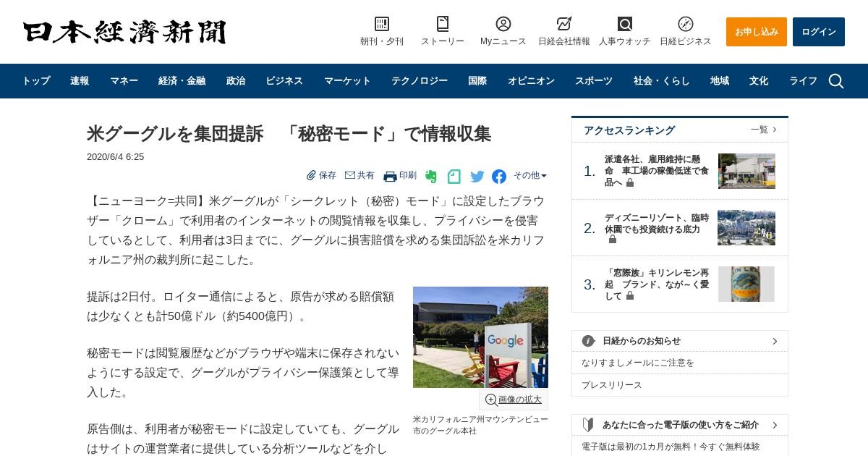Open the ストーリー icon
This screenshot has height=456, width=868.
(x=443, y=24)
